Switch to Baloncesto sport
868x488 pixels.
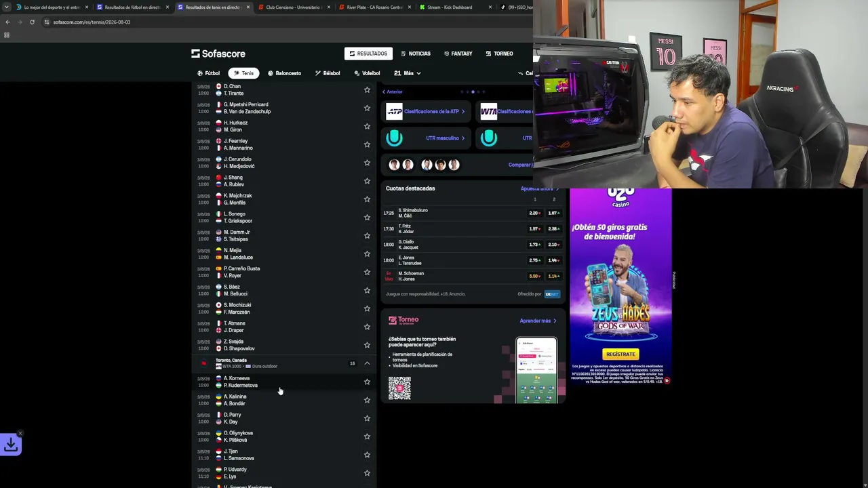(285, 73)
